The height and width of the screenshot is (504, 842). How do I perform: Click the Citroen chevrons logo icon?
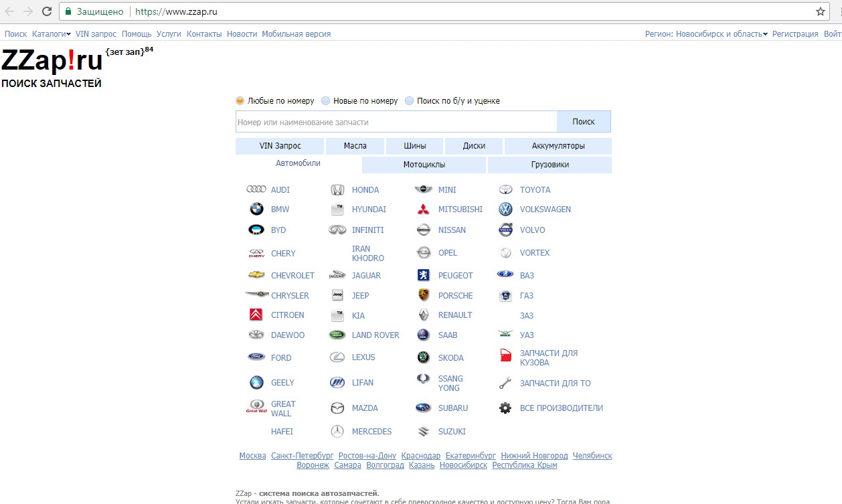point(256,315)
